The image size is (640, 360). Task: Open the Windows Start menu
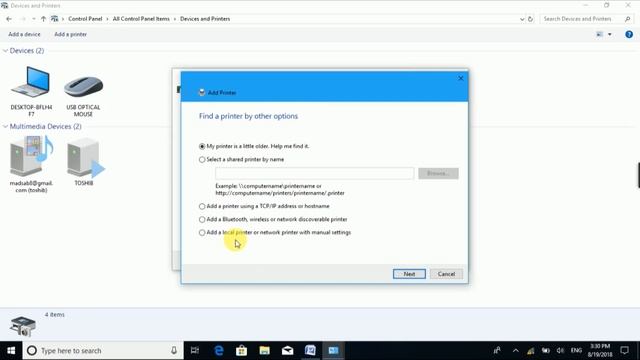pyautogui.click(x=11, y=351)
